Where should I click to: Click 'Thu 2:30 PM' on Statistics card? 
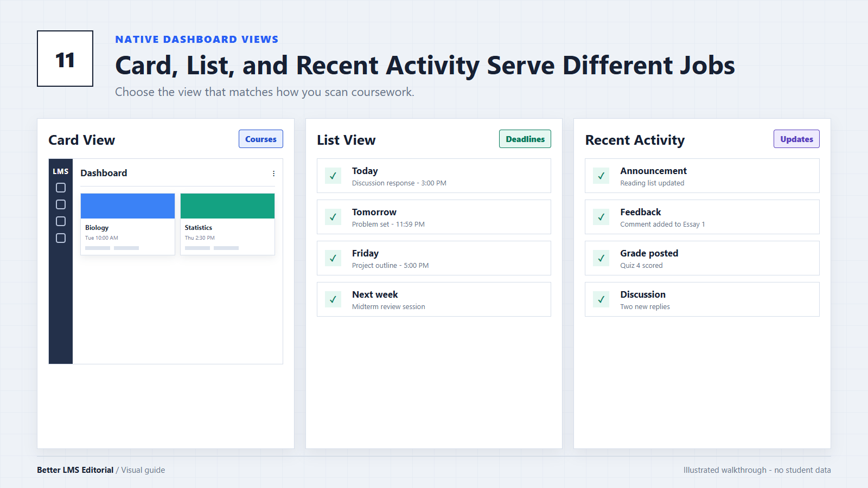(200, 238)
